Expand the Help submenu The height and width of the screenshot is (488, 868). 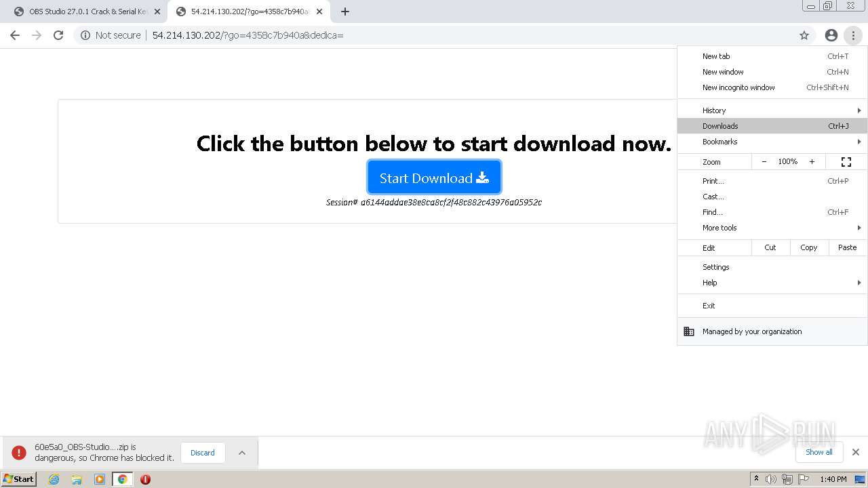[772, 283]
